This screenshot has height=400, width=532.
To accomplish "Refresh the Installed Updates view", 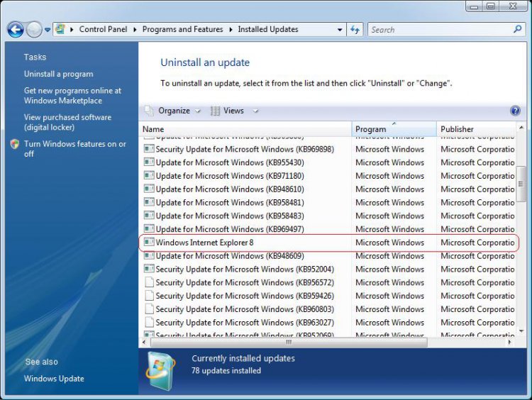I will coord(355,30).
